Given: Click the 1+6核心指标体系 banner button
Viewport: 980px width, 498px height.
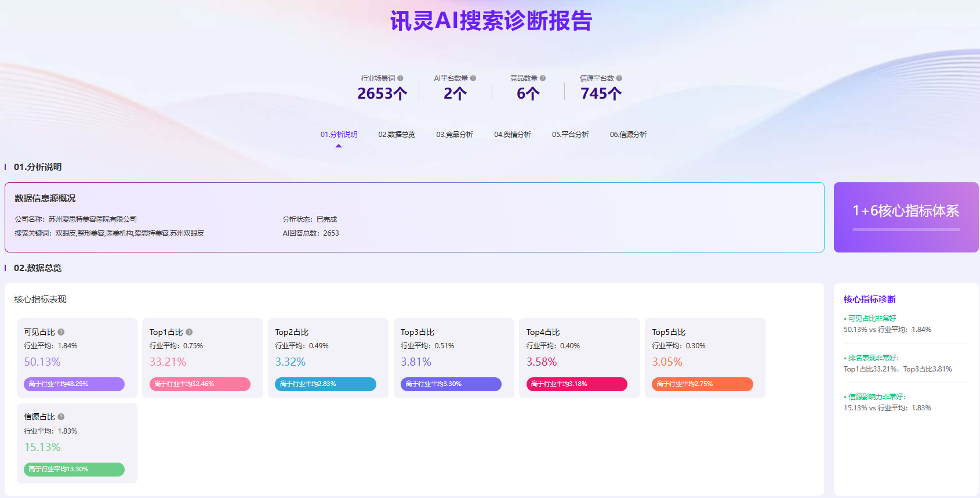Looking at the screenshot, I should 906,217.
